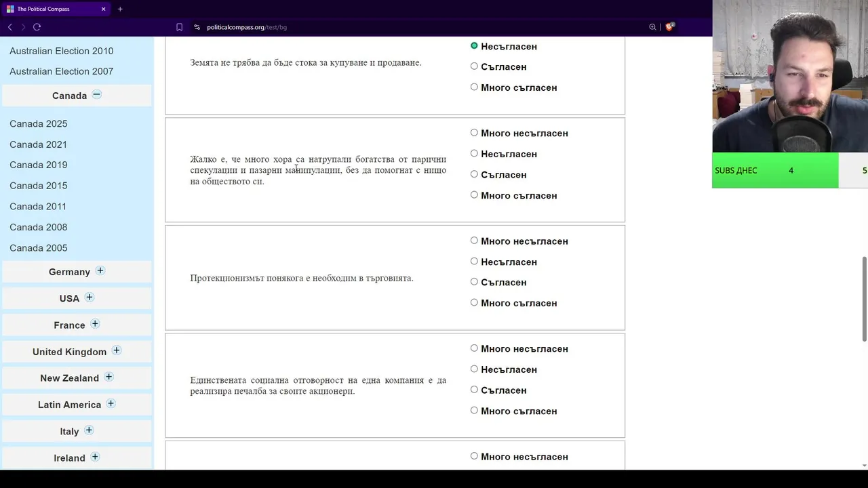Click the scrollbar down arrow
Screen dimensions: 868x488
pos(864,466)
